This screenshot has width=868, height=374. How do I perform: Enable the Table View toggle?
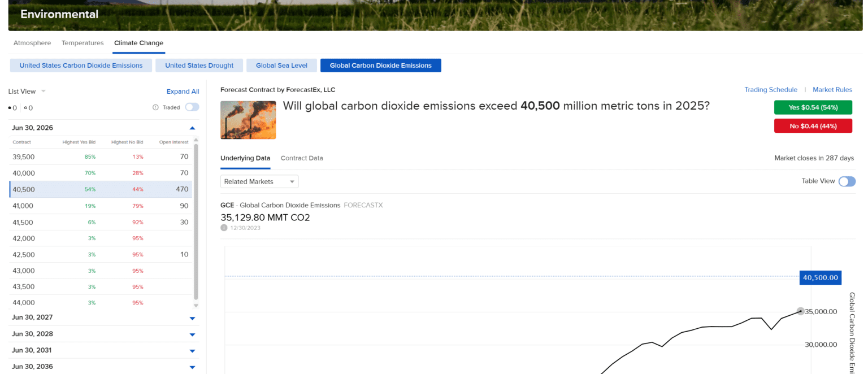pos(847,181)
